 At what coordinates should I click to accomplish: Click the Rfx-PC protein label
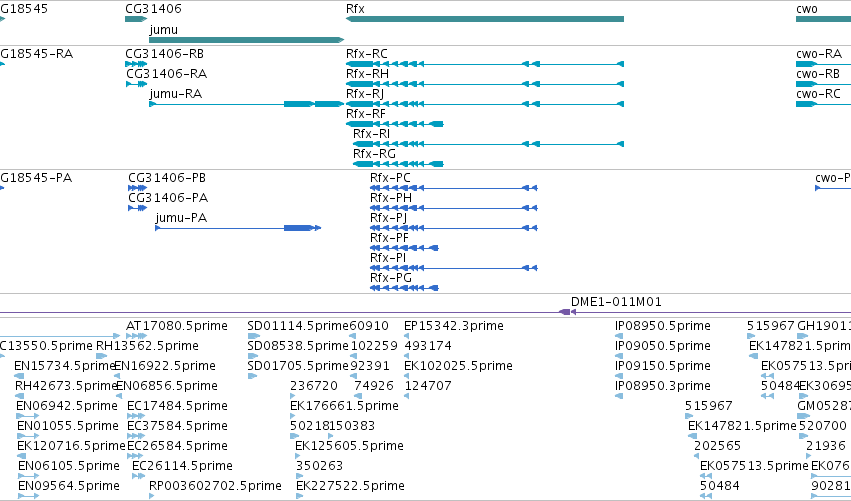point(390,178)
